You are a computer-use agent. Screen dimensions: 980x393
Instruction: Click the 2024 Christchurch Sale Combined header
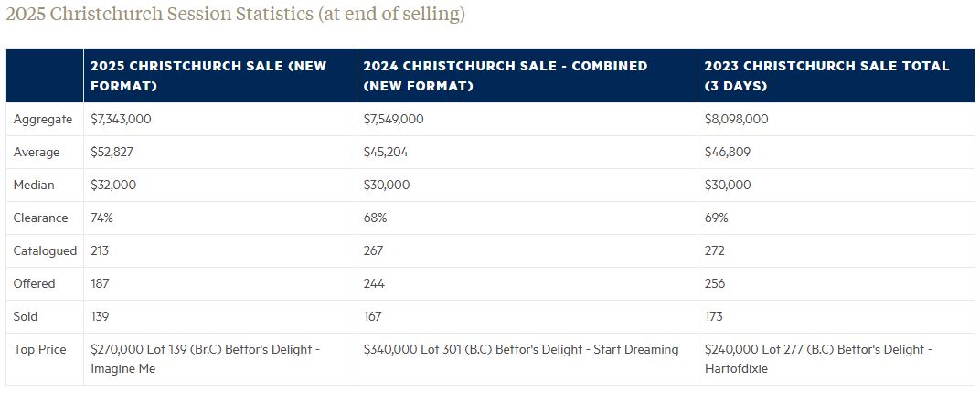[x=505, y=75]
